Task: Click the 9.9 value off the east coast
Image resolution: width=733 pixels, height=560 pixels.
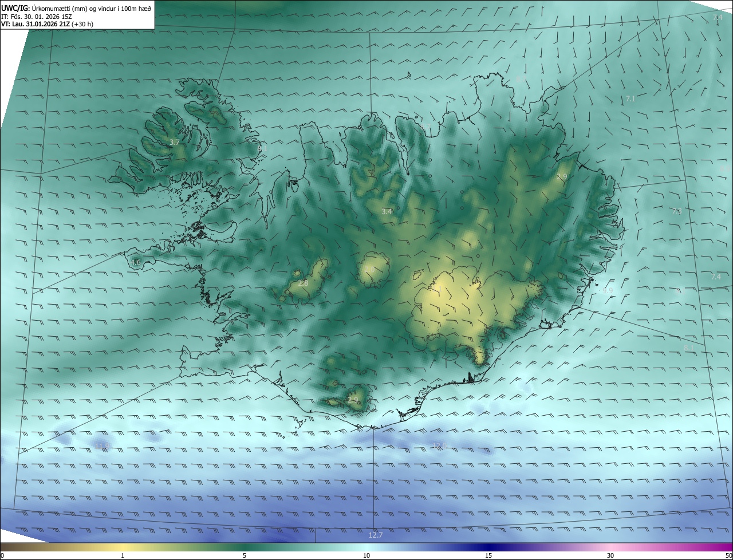Action: coord(608,291)
